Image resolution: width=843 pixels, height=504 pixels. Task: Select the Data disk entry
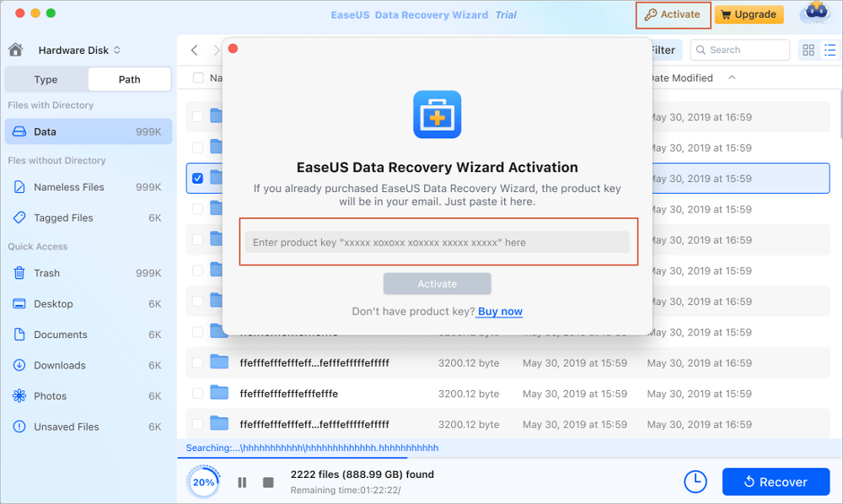89,131
